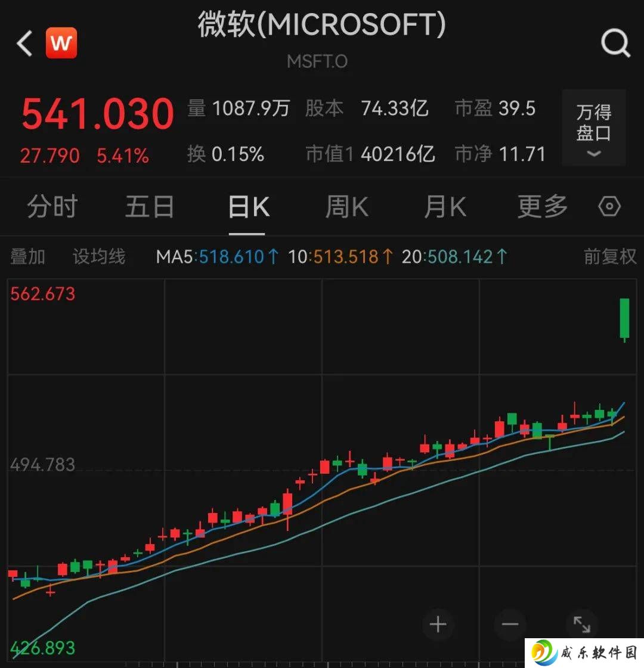
Task: Tap 叠加 overlay button
Action: pyautogui.click(x=27, y=257)
